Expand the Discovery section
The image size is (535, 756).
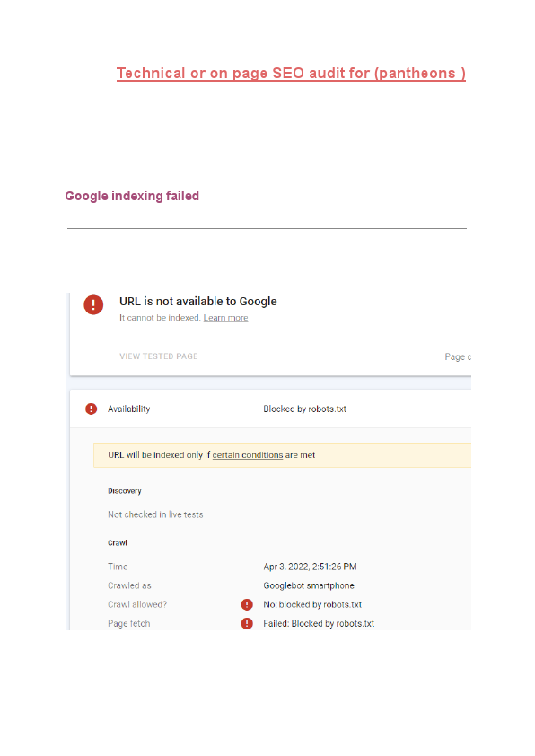click(124, 490)
